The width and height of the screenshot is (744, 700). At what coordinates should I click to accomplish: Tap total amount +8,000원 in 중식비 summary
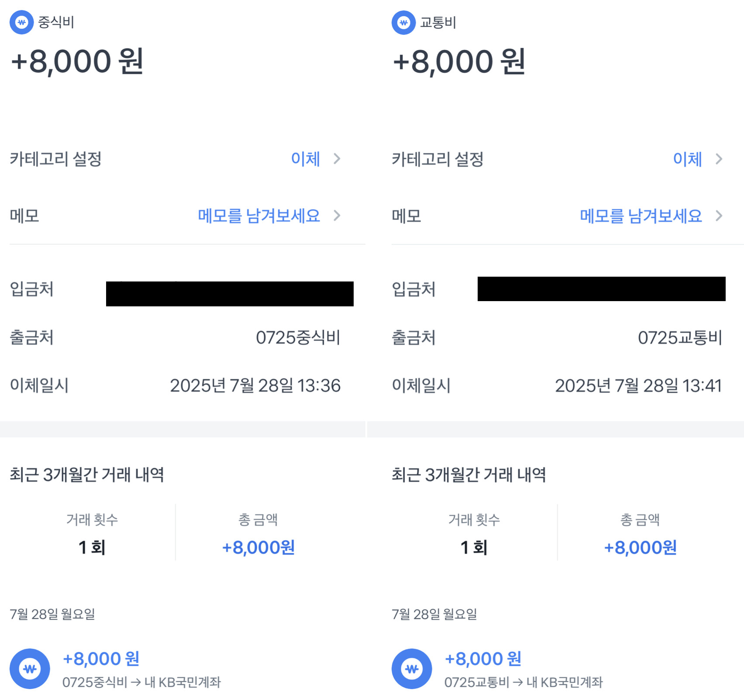(258, 547)
